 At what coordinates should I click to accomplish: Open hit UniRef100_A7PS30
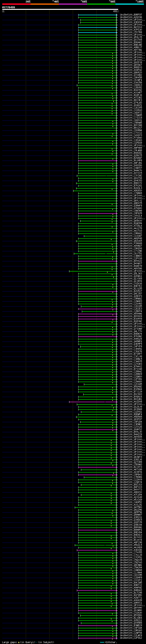tap(131, 30)
